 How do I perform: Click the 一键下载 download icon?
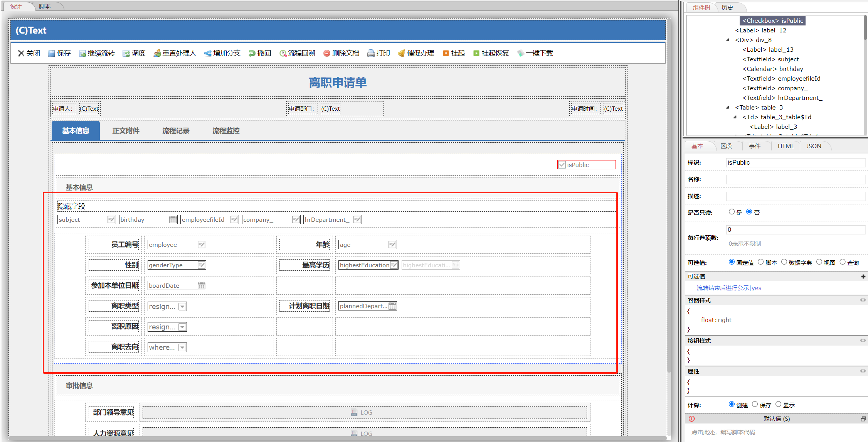point(520,54)
